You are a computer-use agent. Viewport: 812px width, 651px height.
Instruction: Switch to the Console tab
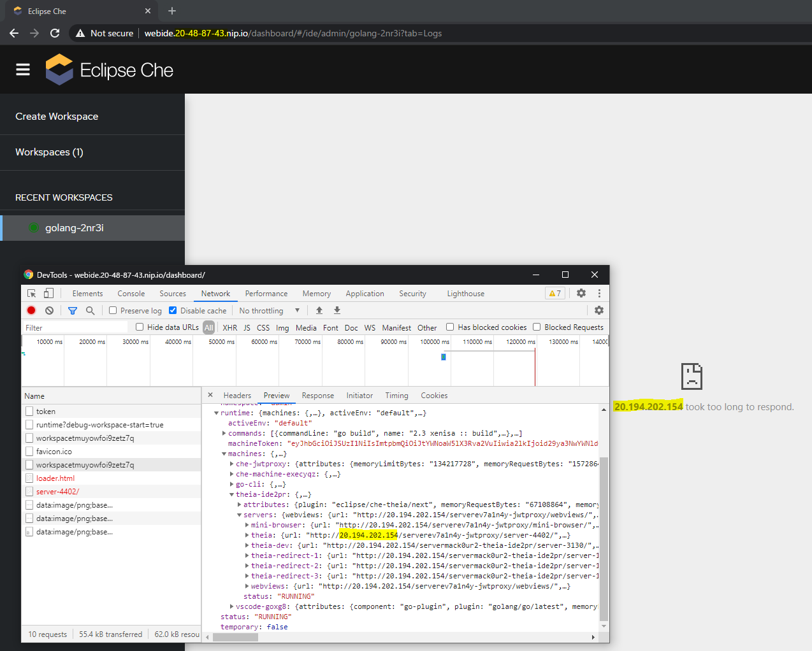(x=131, y=293)
